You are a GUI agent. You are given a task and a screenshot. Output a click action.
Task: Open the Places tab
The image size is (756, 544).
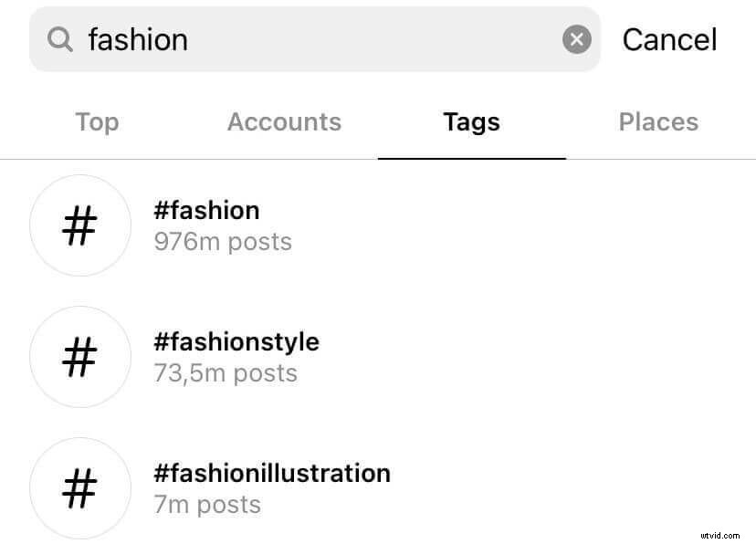coord(658,121)
